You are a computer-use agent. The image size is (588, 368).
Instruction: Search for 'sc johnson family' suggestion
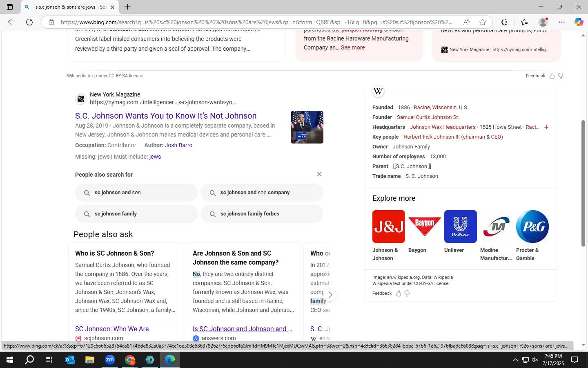click(x=136, y=214)
